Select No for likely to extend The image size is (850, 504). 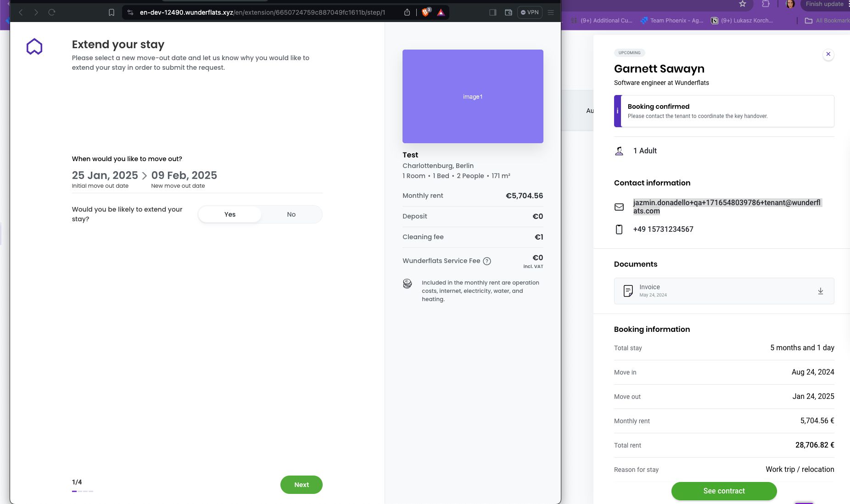point(291,214)
